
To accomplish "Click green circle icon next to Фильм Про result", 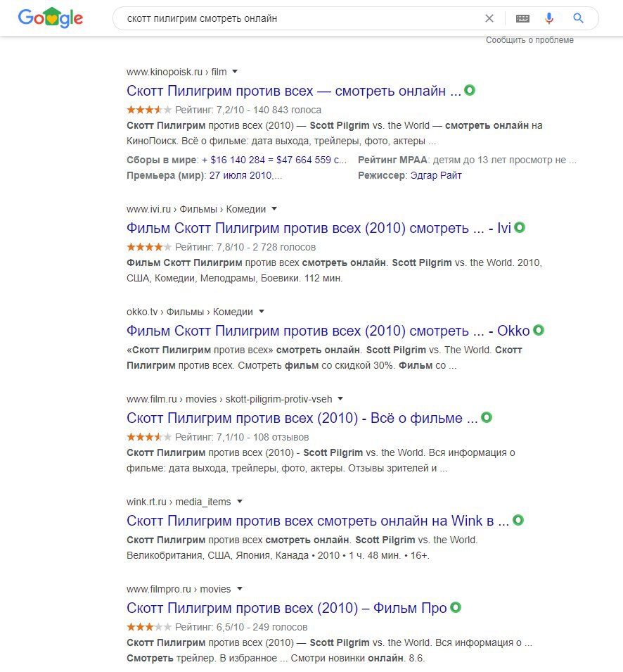I will coord(456,607).
